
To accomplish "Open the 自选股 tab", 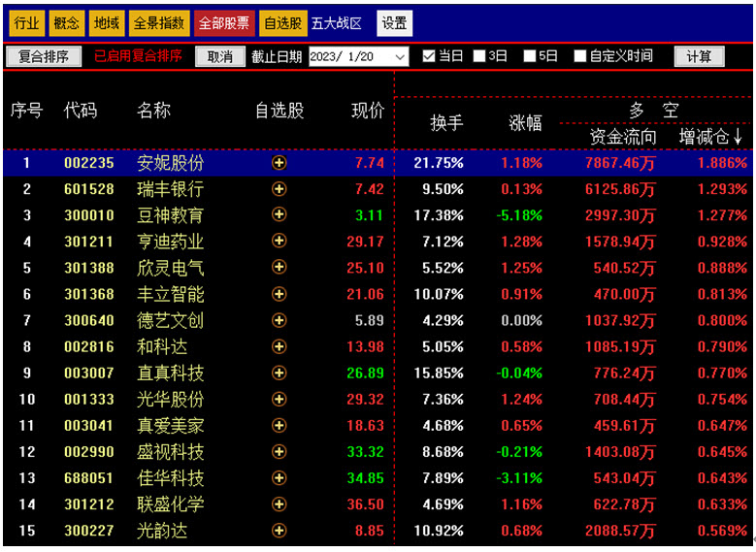I will point(283,23).
